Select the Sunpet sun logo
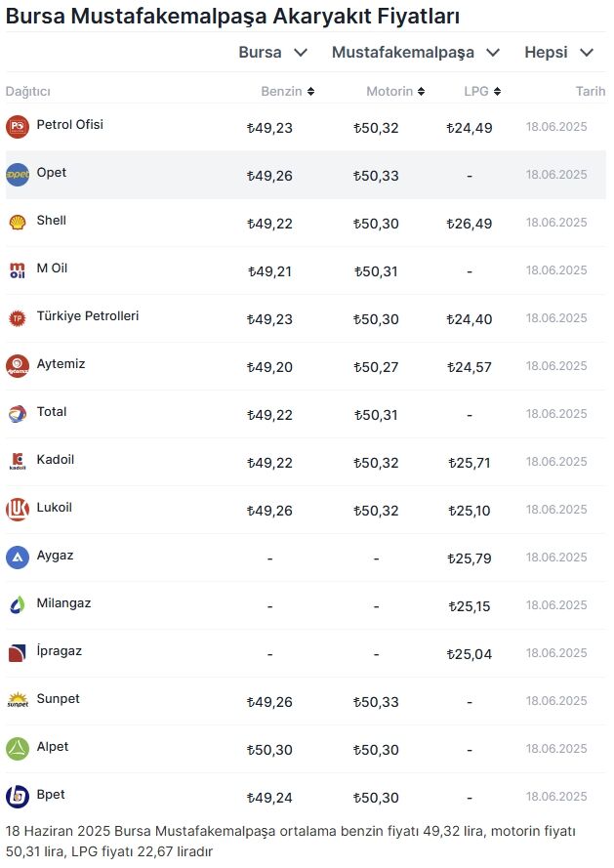The width and height of the screenshot is (614, 868). 18,700
